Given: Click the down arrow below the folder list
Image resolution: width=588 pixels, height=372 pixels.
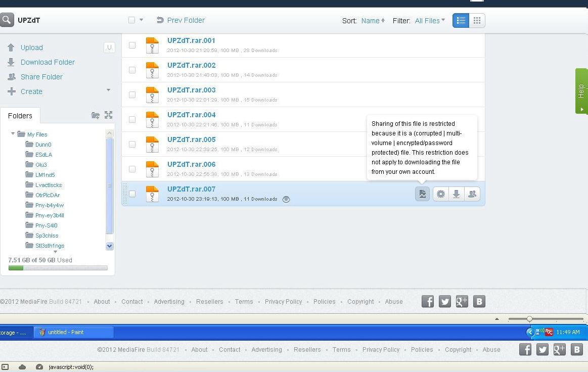Looking at the screenshot, I should pos(56,252).
